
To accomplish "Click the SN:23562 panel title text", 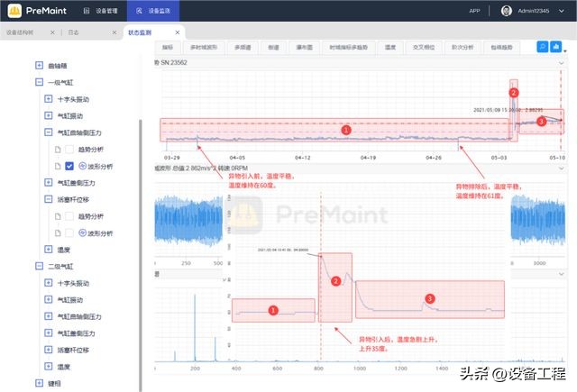I will pyautogui.click(x=170, y=62).
